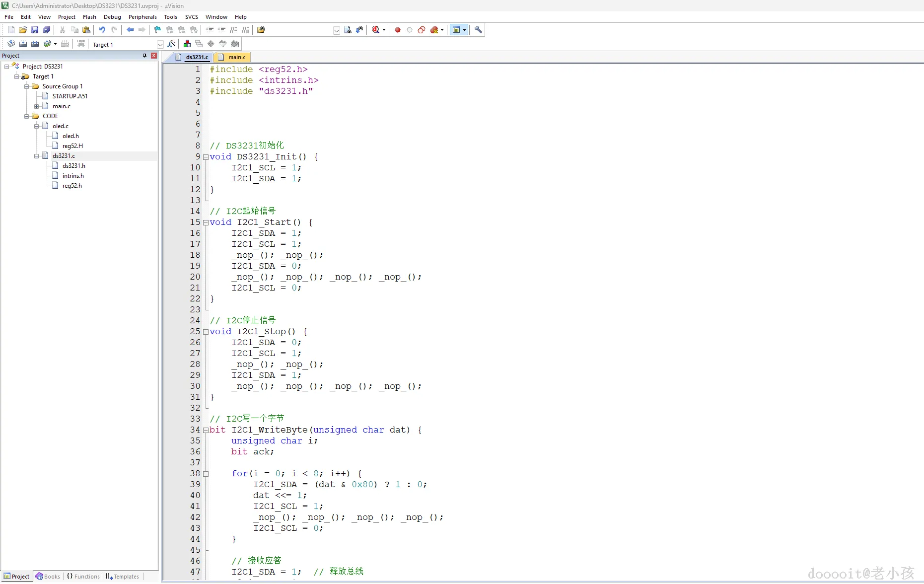
Task: Click the Manage project items icon
Action: click(x=187, y=44)
